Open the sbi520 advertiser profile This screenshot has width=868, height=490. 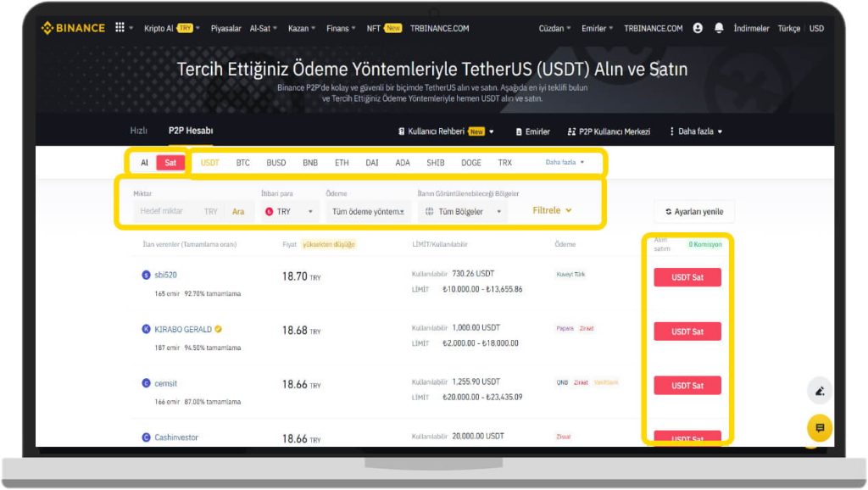(x=165, y=276)
